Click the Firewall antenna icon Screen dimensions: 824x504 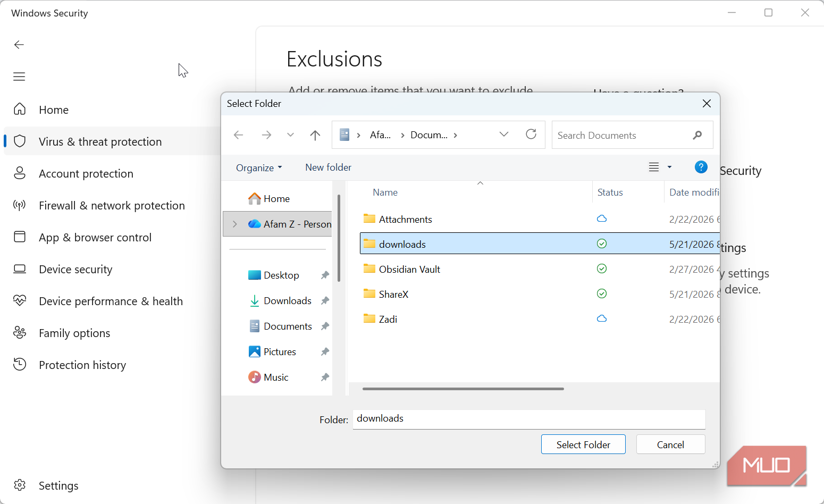pos(20,205)
